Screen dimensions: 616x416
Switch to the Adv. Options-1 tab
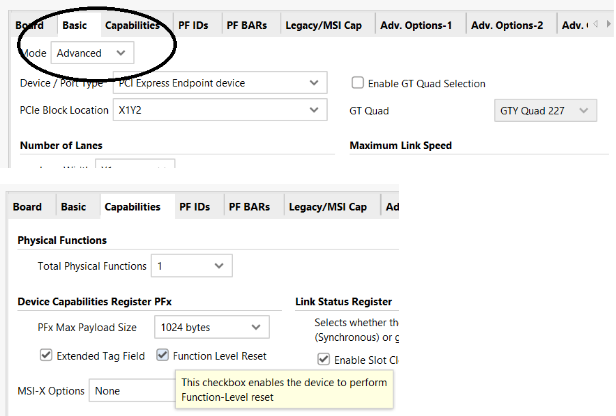(x=416, y=24)
